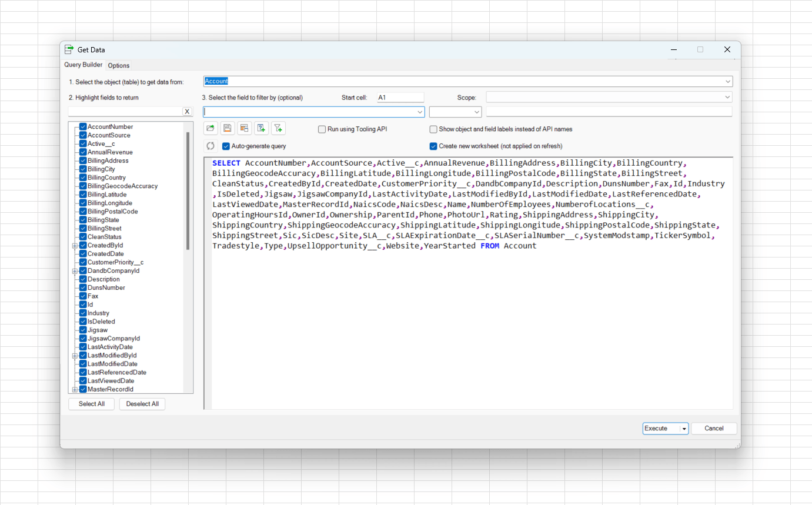Refresh with the circular arrows icon
The height and width of the screenshot is (505, 812).
[210, 146]
